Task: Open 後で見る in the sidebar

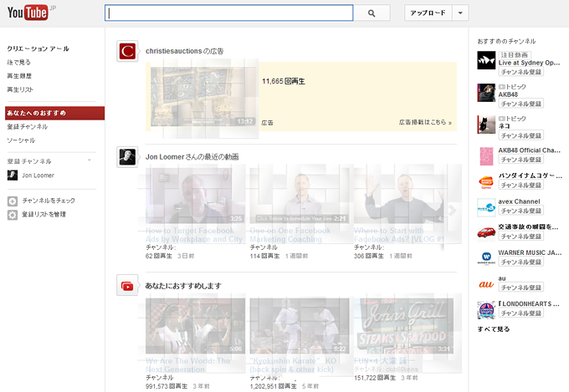Action: pos(19,63)
